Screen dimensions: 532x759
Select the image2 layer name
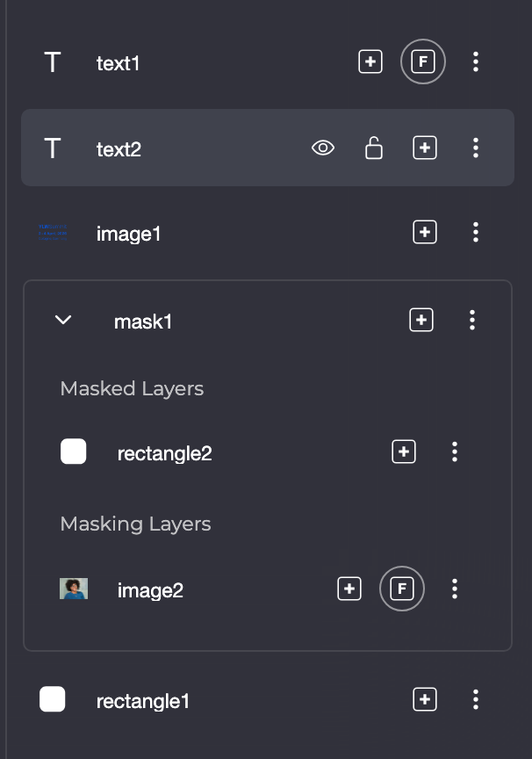pos(150,591)
